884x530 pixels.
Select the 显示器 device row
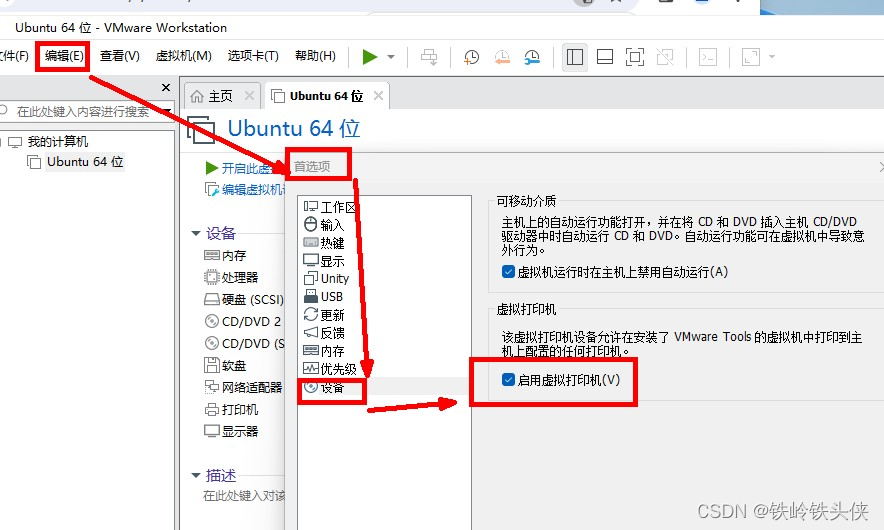point(231,431)
